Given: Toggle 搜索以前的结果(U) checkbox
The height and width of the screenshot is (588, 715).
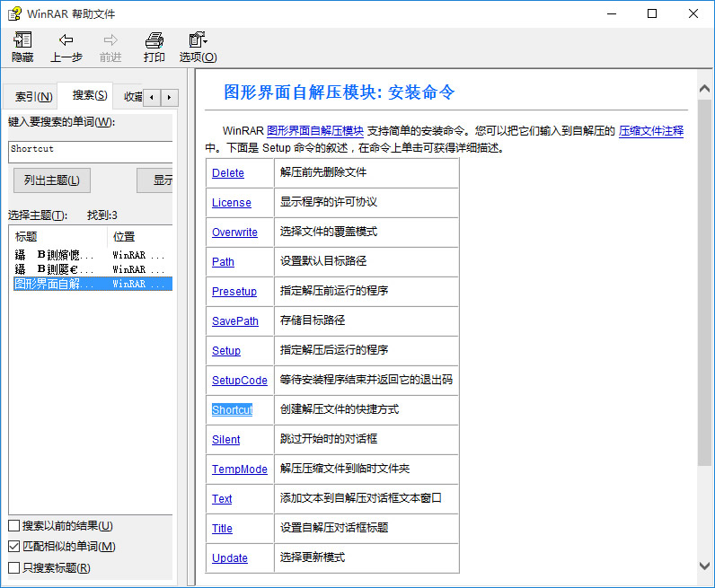Looking at the screenshot, I should 14,525.
